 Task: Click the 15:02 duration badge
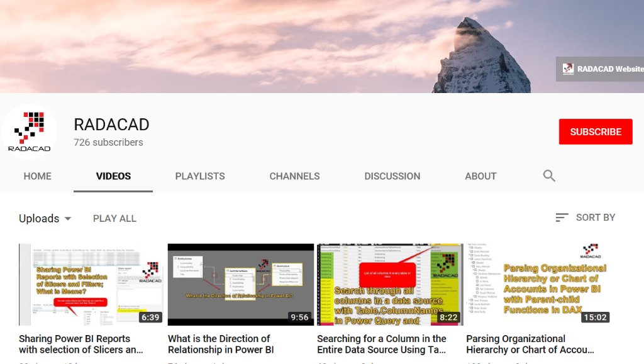595,317
